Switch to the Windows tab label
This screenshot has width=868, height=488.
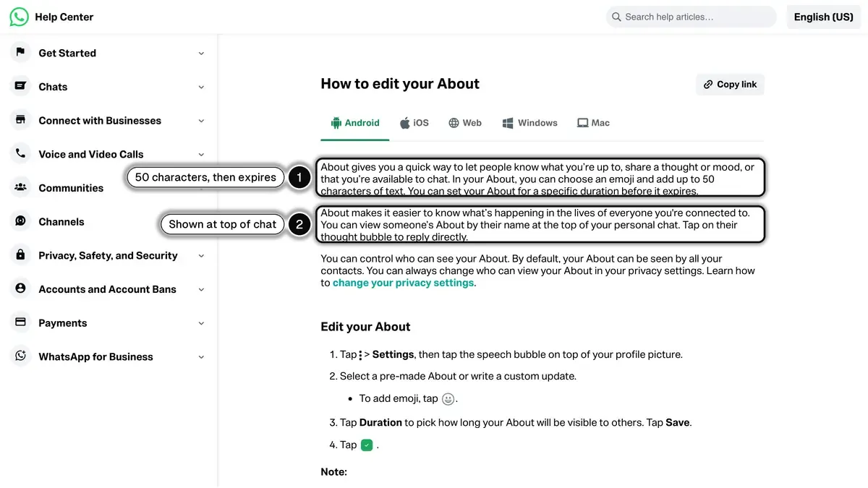click(x=537, y=123)
